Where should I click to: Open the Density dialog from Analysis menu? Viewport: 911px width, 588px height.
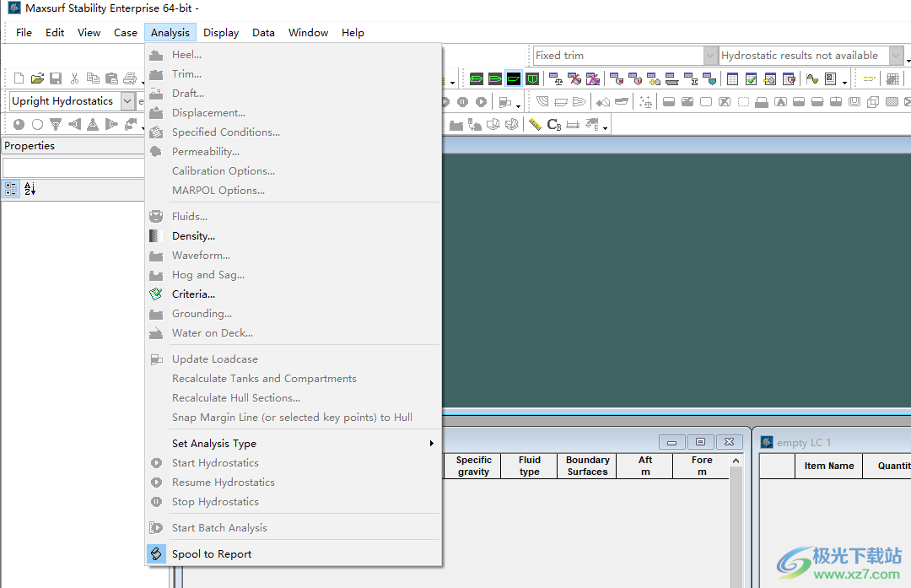[193, 236]
